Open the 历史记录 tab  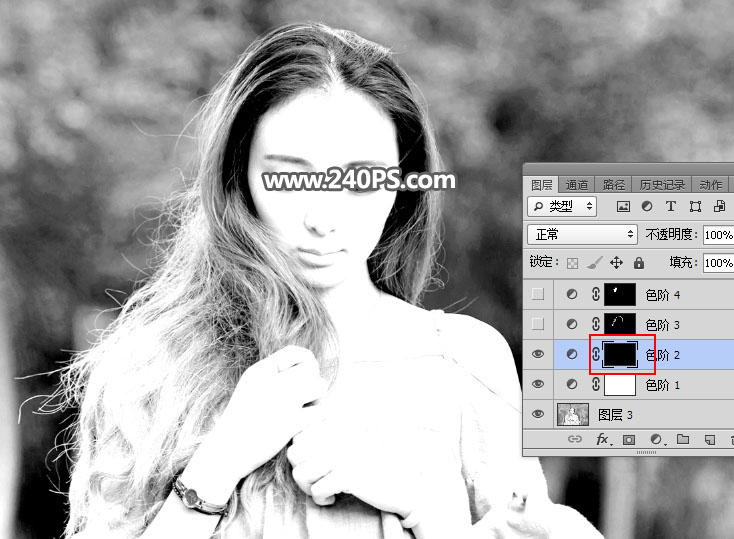click(662, 185)
